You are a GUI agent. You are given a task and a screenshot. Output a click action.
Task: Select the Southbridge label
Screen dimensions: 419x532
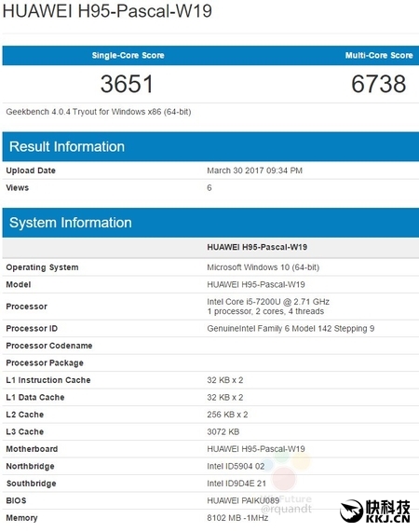tap(31, 484)
